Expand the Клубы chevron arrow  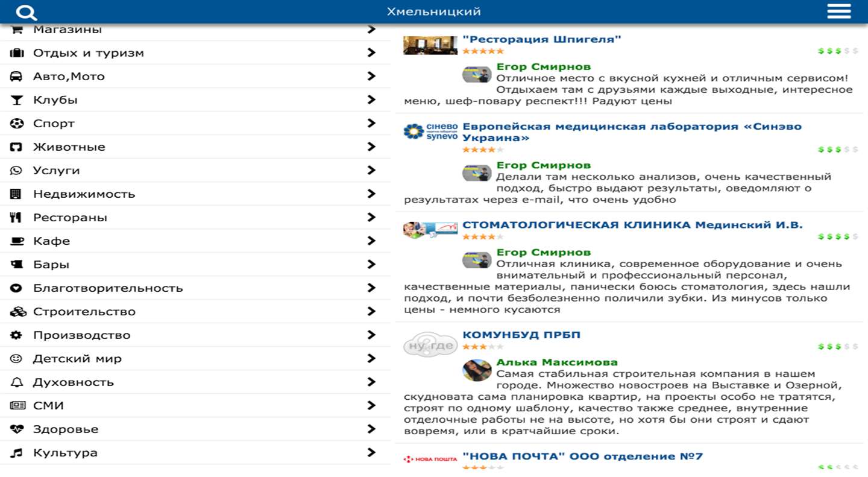point(372,100)
